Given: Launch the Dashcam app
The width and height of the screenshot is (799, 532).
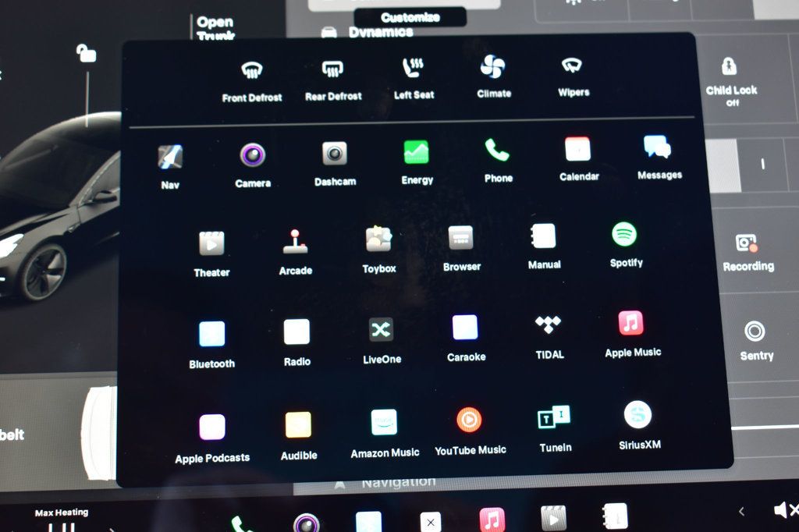Looking at the screenshot, I should point(335,154).
